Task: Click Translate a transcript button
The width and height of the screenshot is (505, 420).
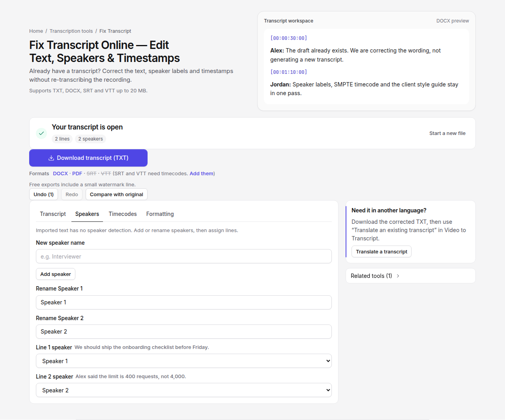Action: 382,251
